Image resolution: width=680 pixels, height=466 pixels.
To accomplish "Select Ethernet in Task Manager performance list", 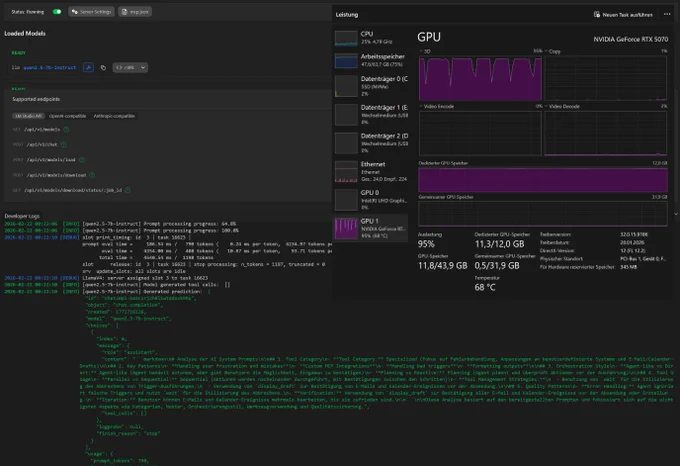I will tap(371, 171).
